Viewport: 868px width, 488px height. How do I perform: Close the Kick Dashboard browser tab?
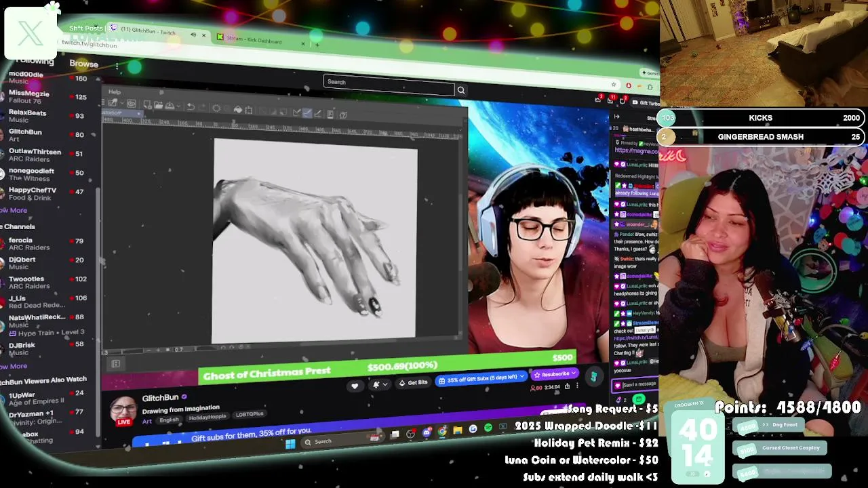303,43
